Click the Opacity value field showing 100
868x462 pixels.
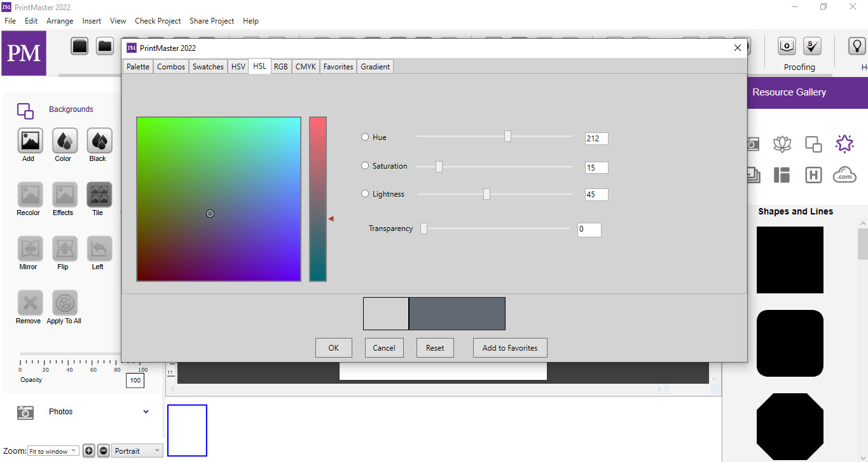click(135, 381)
